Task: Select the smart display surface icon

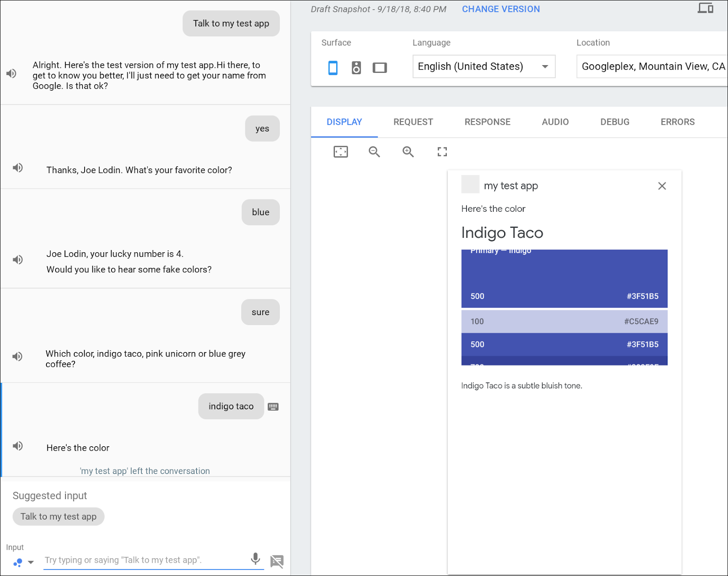Action: (x=379, y=68)
